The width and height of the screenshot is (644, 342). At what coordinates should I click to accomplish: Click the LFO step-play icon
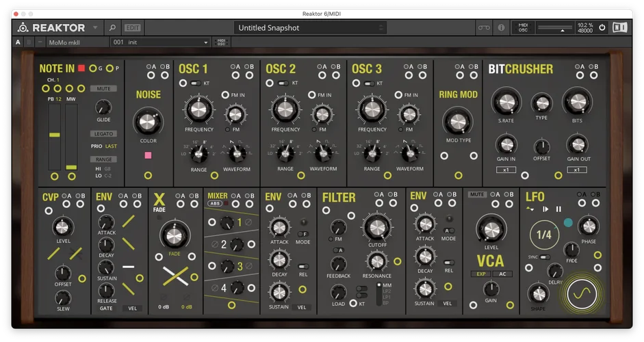click(545, 209)
